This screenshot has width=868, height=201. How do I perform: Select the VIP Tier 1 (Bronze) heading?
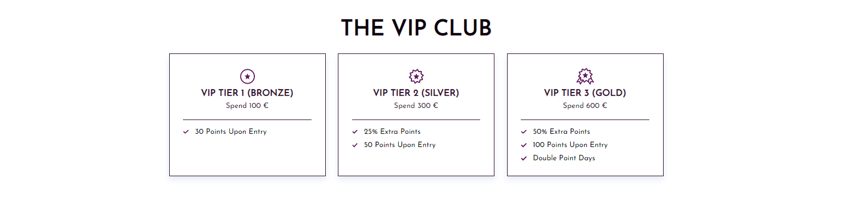pyautogui.click(x=247, y=93)
